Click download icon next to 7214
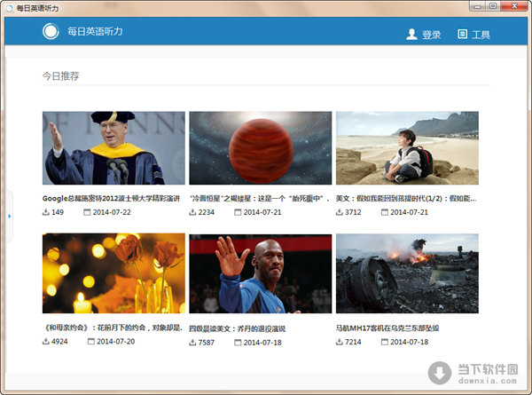The width and height of the screenshot is (532, 395). (340, 342)
